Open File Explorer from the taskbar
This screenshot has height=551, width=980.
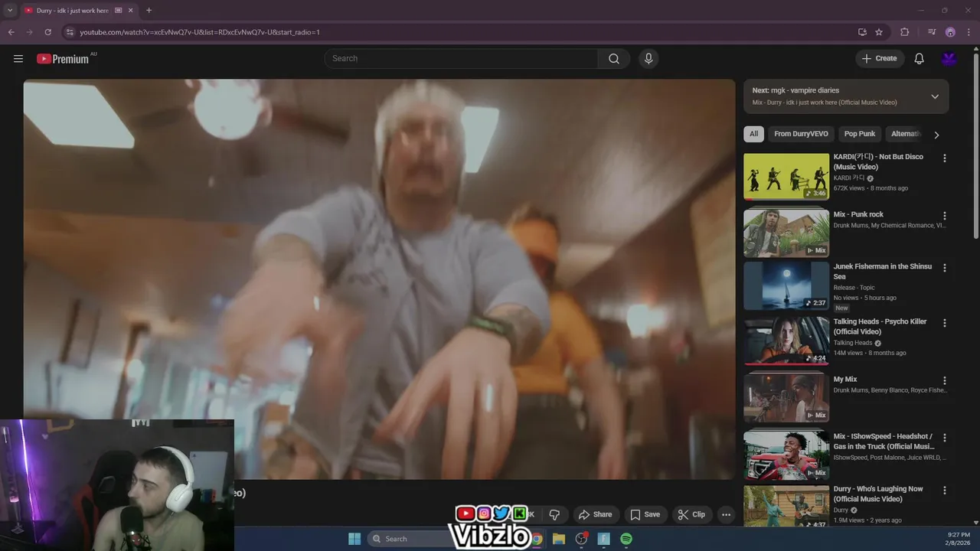(559, 539)
